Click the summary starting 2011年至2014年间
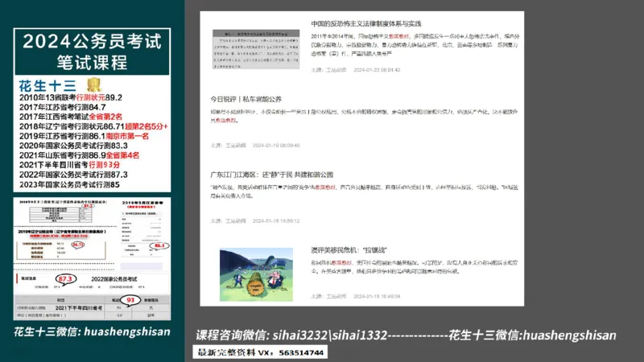 pyautogui.click(x=415, y=45)
